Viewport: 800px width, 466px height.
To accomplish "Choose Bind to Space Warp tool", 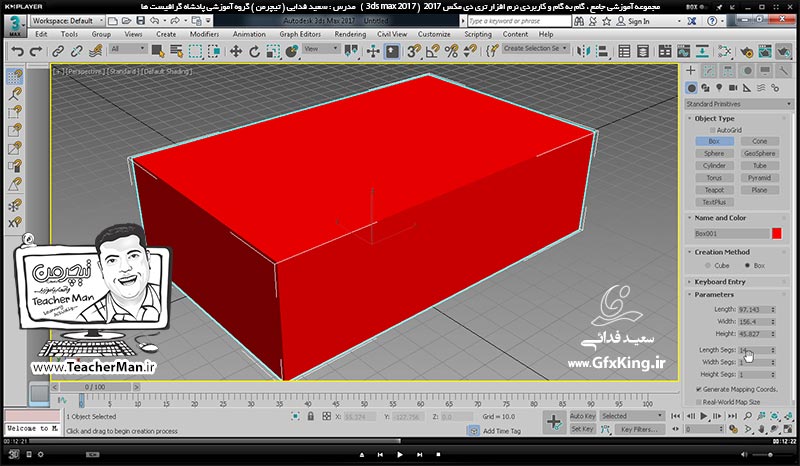I will [x=95, y=52].
